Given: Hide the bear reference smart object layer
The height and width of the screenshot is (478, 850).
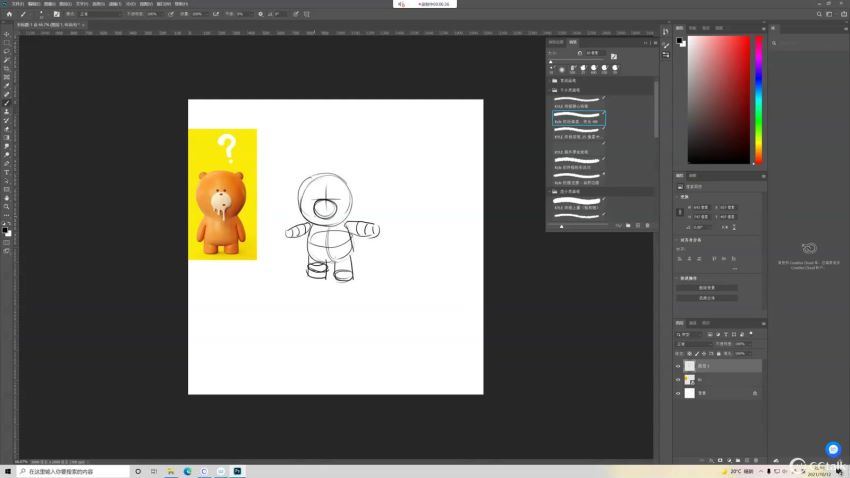Looking at the screenshot, I should tap(678, 379).
